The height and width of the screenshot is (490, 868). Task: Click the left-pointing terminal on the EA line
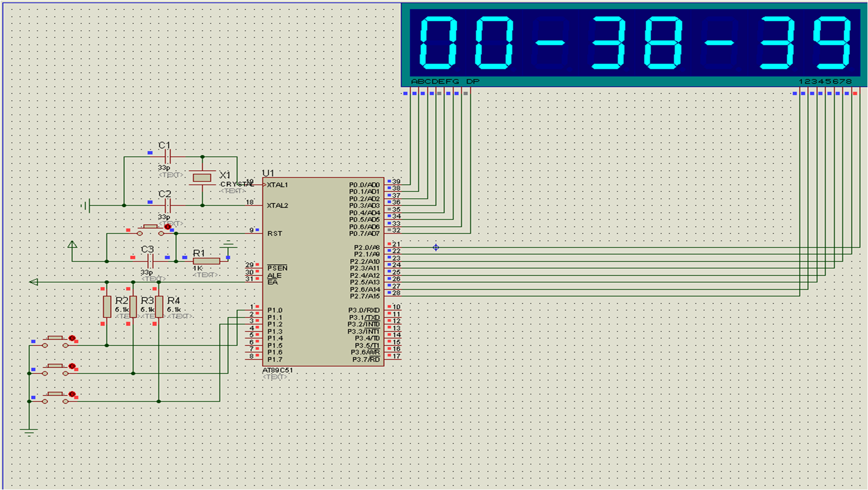pyautogui.click(x=34, y=282)
